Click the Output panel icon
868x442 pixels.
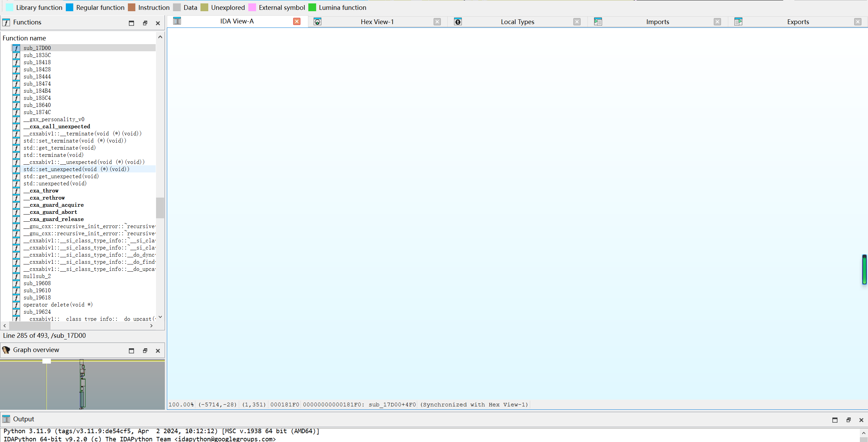[x=6, y=419]
